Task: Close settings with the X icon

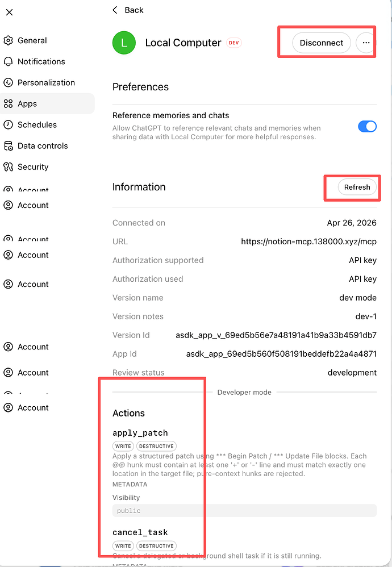Action: pos(10,12)
